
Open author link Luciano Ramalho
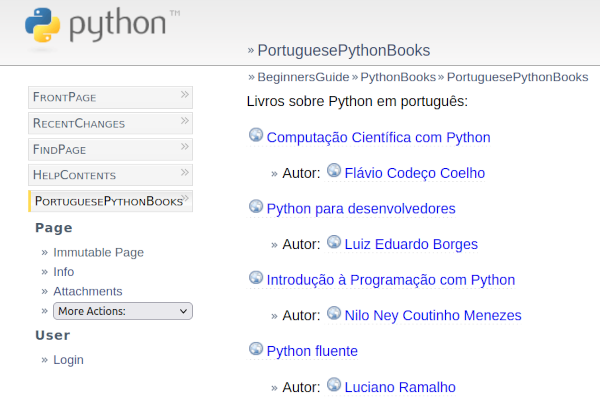(x=400, y=387)
